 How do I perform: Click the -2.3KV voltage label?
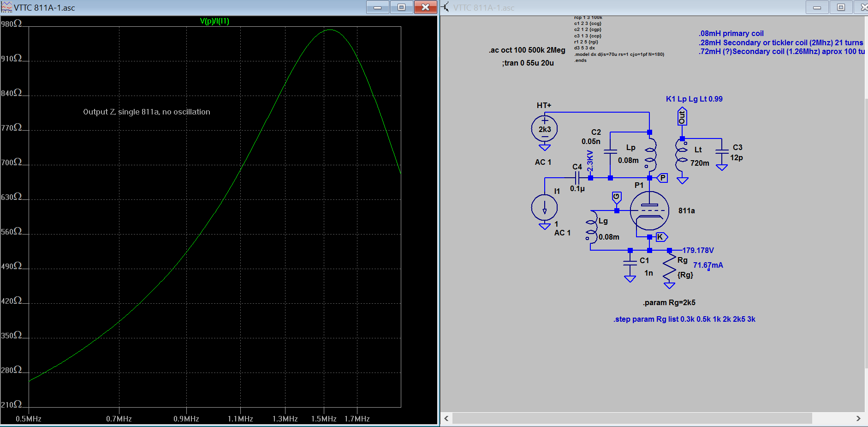click(590, 161)
